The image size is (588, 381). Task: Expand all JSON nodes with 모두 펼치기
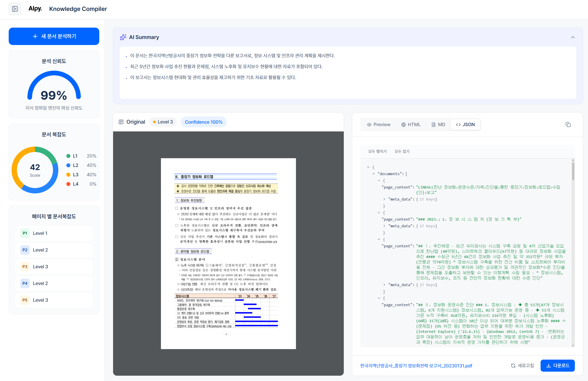pos(377,151)
